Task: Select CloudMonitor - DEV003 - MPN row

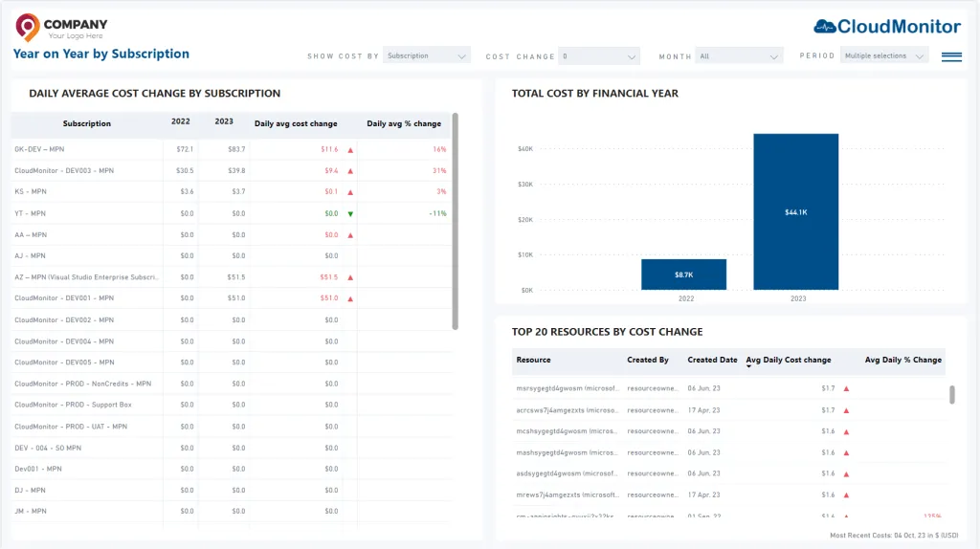Action: [x=231, y=170]
